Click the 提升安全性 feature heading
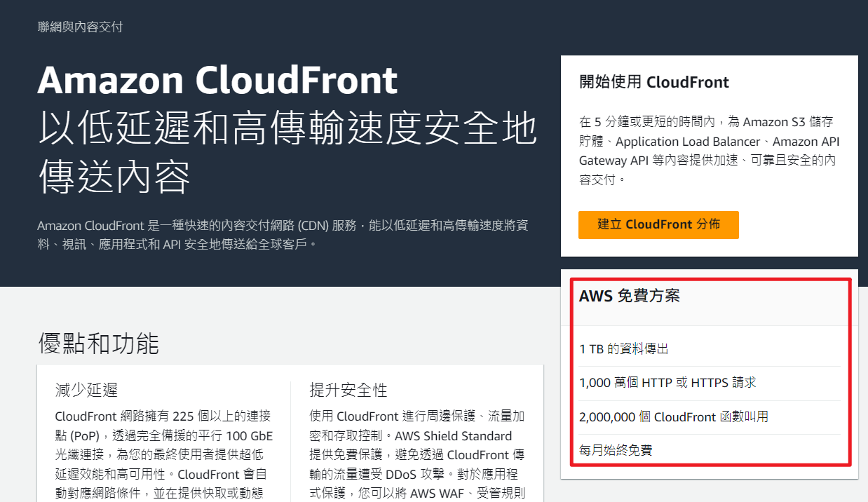Viewport: 868px width, 502px height. coord(348,390)
